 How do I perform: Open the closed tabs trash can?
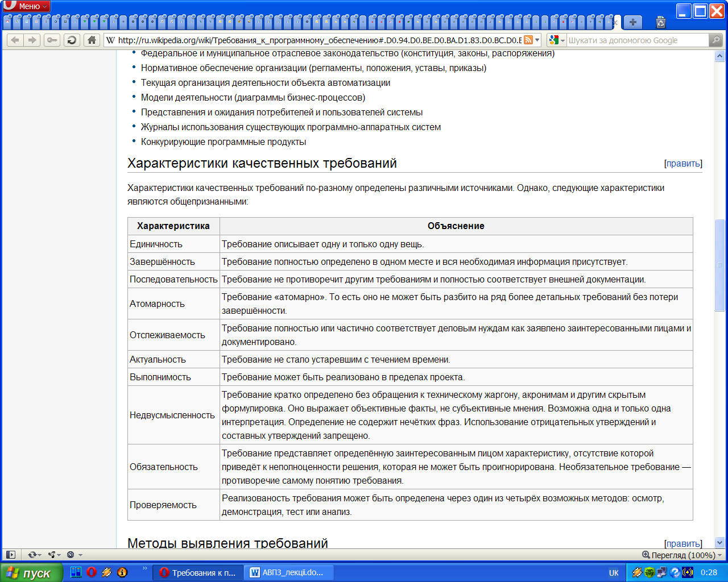660,22
